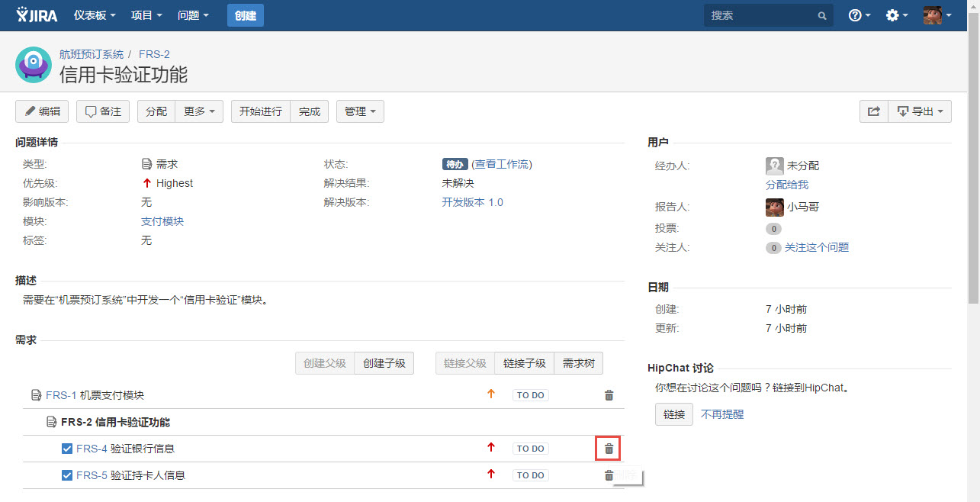Click the 查看工作流 link
Screen dimensions: 980x502
pyautogui.click(x=502, y=164)
